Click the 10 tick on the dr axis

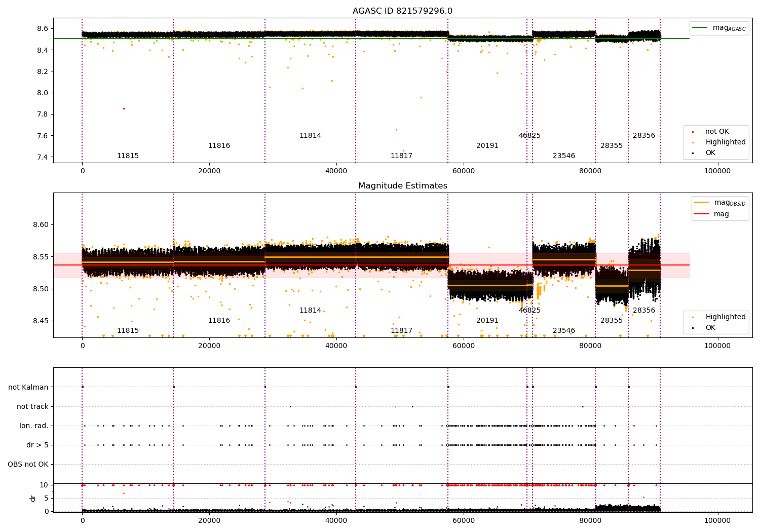coord(44,485)
